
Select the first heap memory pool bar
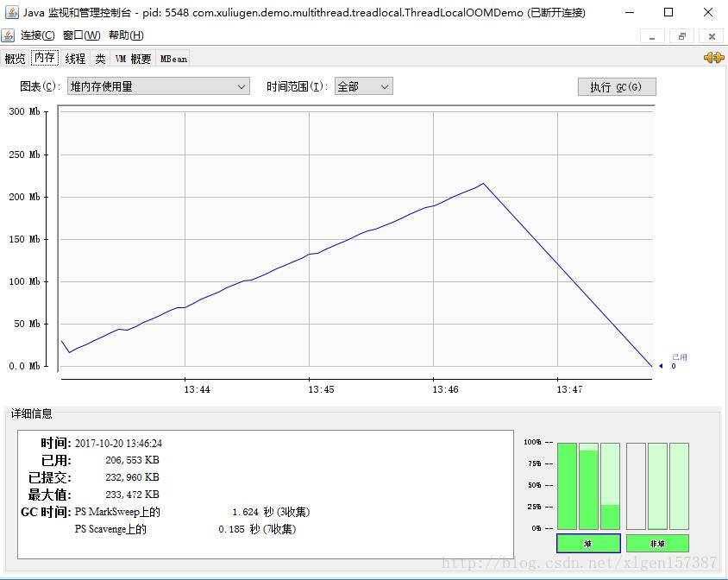click(567, 486)
